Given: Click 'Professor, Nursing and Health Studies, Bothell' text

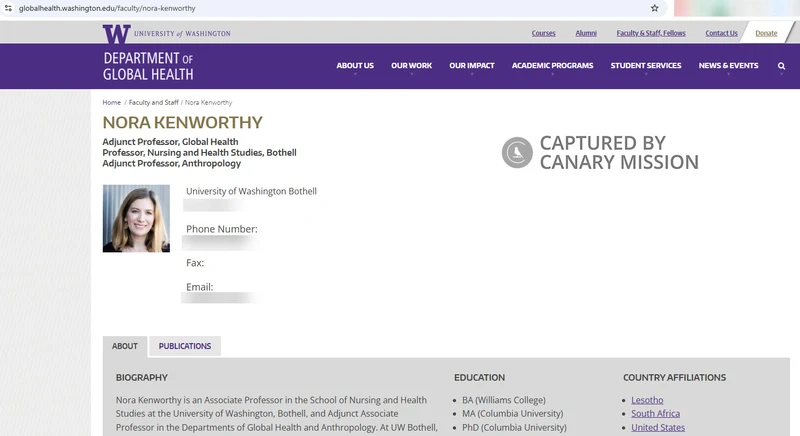Looking at the screenshot, I should point(199,152).
